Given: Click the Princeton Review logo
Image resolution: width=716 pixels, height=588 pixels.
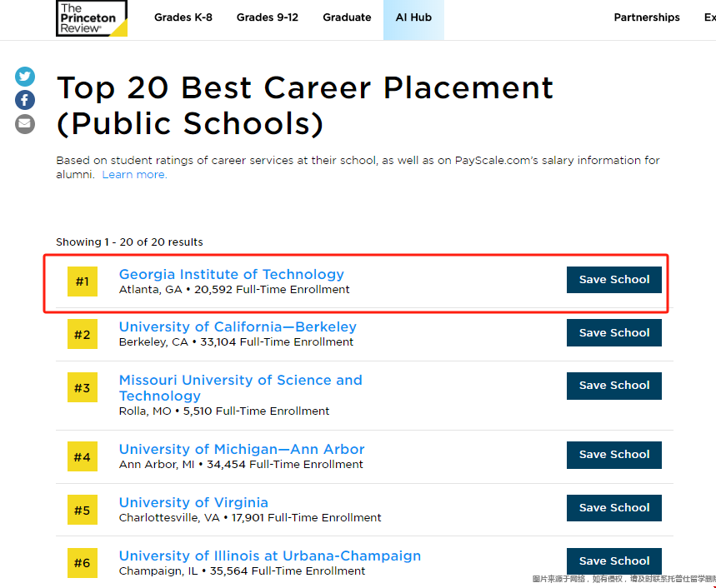Looking at the screenshot, I should tap(92, 18).
